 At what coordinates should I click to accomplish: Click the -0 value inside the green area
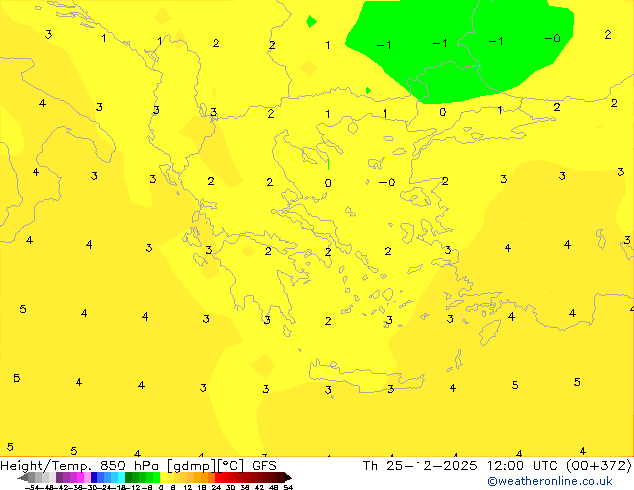click(552, 38)
